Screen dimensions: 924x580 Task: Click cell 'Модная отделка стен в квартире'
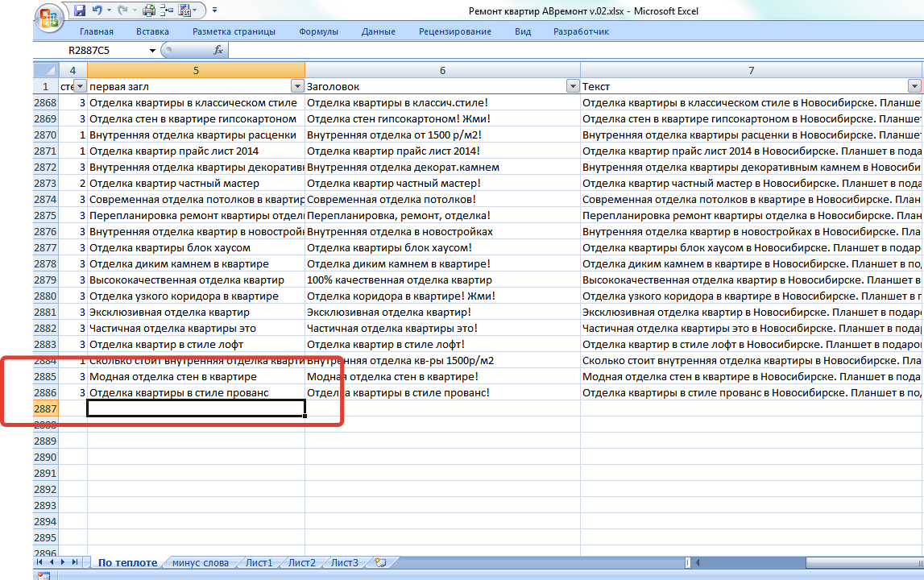[197, 377]
